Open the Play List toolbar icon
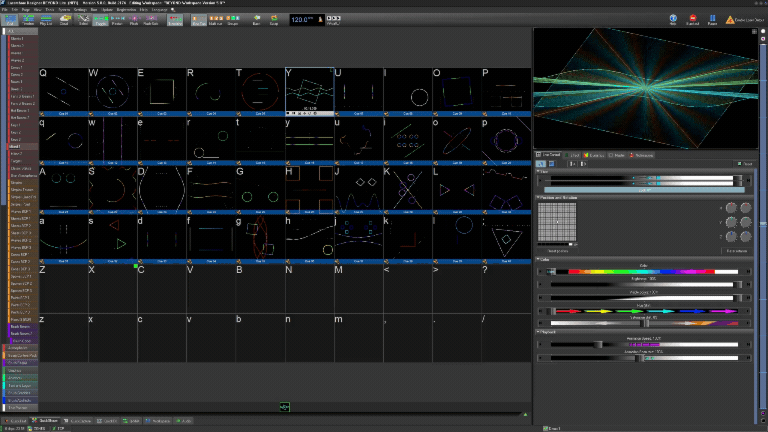This screenshot has width=768, height=432. coord(46,20)
